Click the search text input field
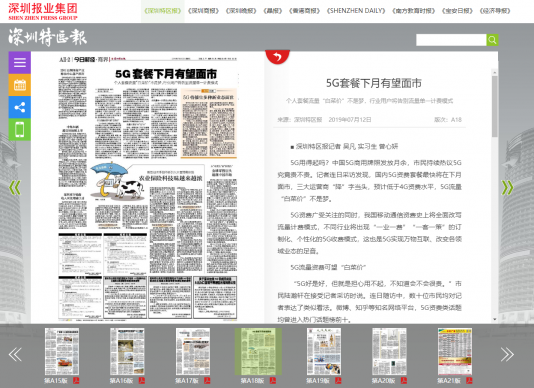 [451, 40]
